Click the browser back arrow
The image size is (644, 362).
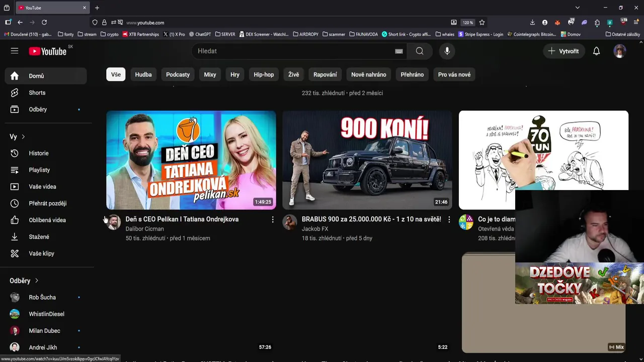coord(20,23)
